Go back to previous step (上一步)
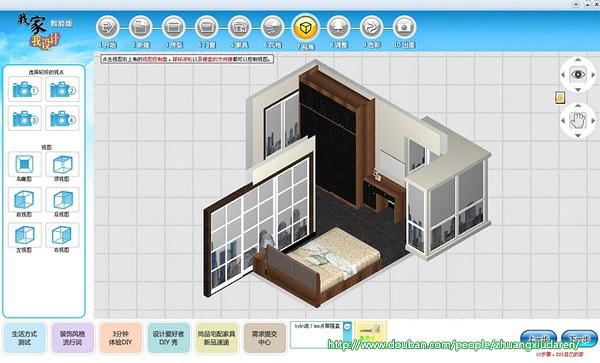 point(538,339)
